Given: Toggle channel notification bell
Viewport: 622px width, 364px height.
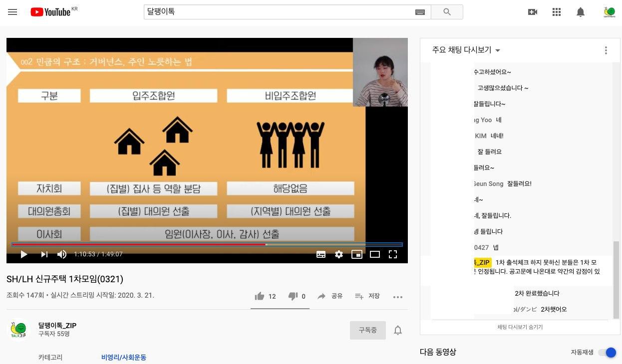Looking at the screenshot, I should (398, 330).
